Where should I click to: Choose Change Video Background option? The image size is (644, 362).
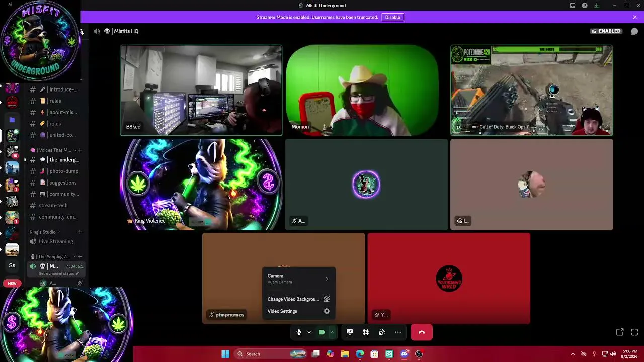pyautogui.click(x=298, y=299)
